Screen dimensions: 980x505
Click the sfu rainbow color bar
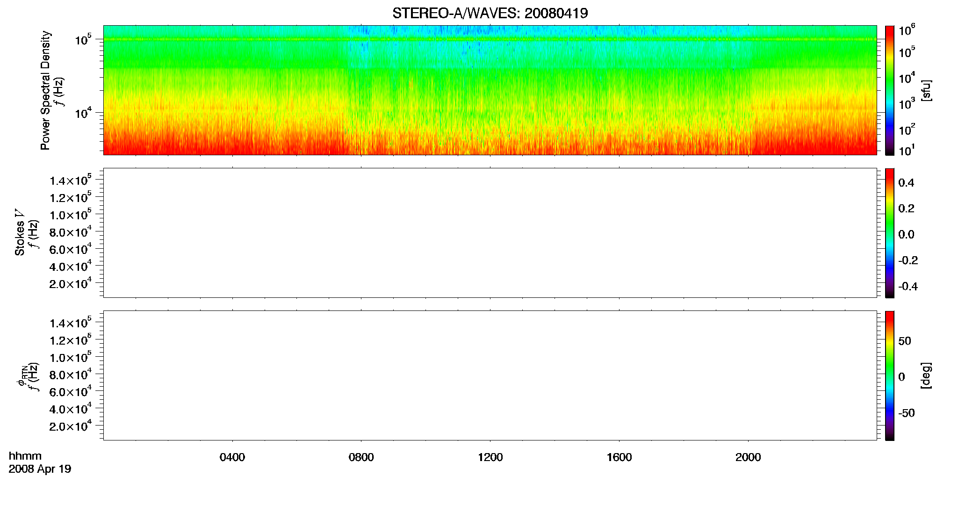[x=890, y=90]
